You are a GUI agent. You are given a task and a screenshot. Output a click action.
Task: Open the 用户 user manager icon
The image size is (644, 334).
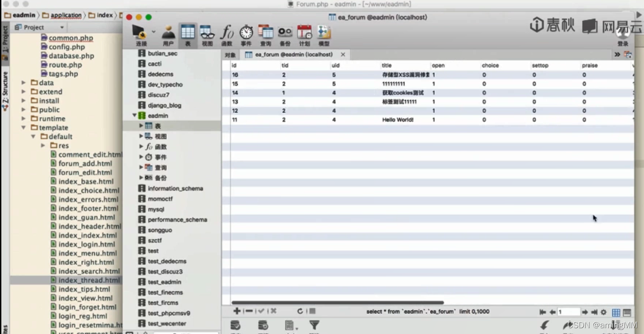tap(168, 35)
